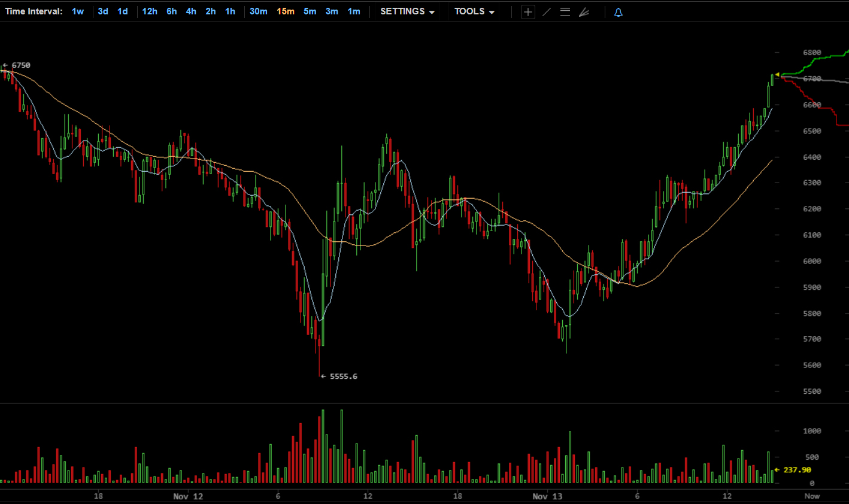
Task: Select the 1m time interval
Action: (x=354, y=11)
